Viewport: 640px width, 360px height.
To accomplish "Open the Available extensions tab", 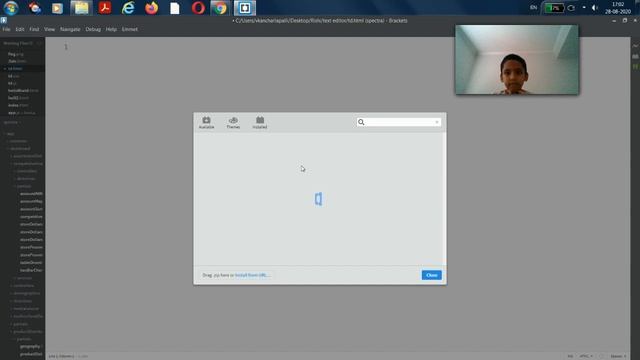I will coord(206,122).
